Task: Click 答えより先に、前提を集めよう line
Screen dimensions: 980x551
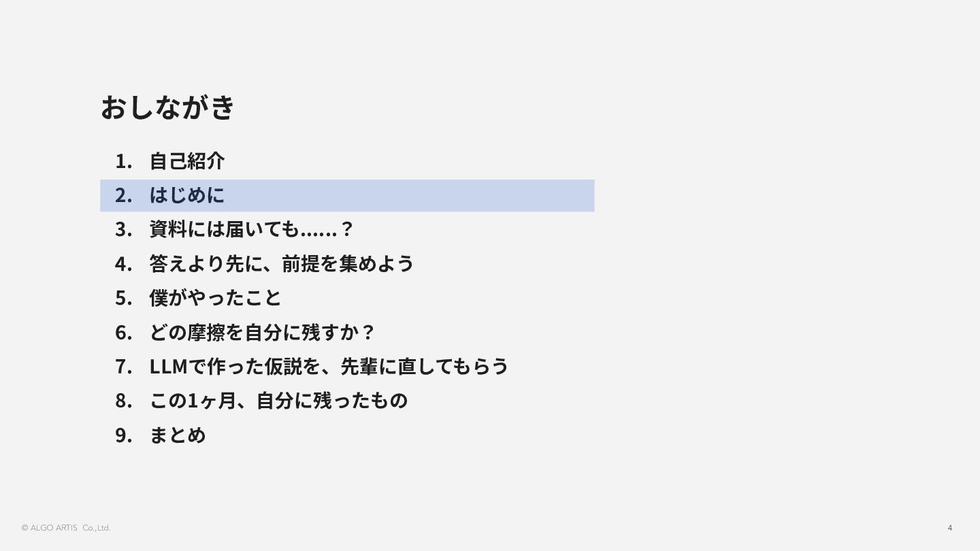Action: [282, 263]
